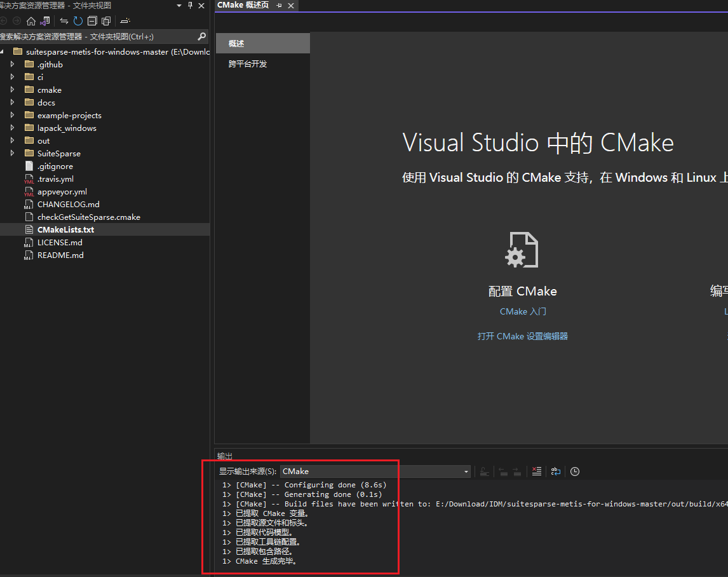This screenshot has width=728, height=577.
Task: Click the 'CMake 生成完毕' output line
Action: tap(259, 561)
